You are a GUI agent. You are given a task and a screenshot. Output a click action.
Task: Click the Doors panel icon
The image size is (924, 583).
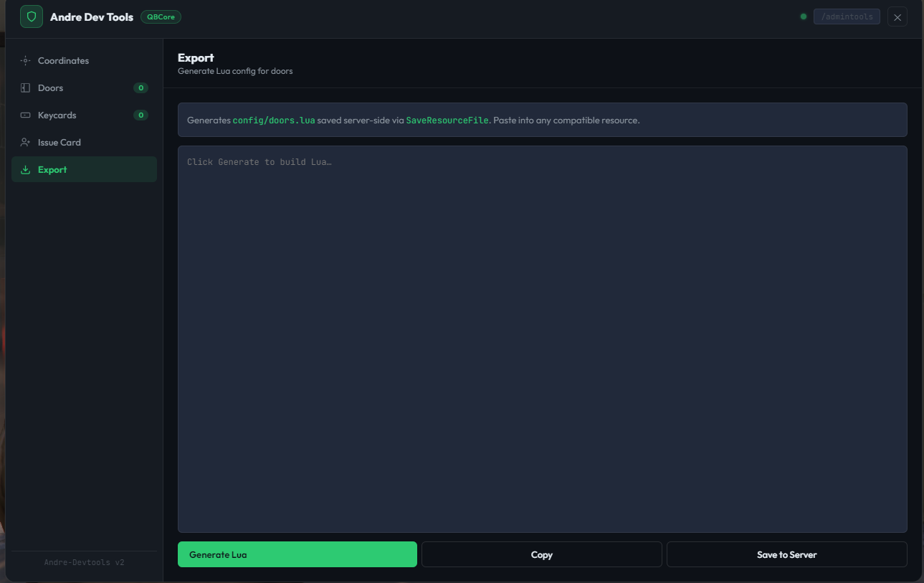(x=26, y=88)
